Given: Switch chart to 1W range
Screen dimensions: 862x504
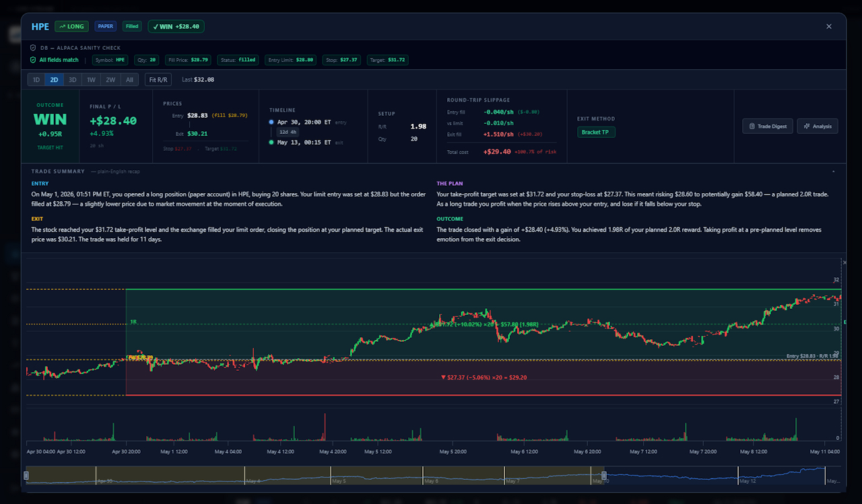Looking at the screenshot, I should (x=91, y=79).
